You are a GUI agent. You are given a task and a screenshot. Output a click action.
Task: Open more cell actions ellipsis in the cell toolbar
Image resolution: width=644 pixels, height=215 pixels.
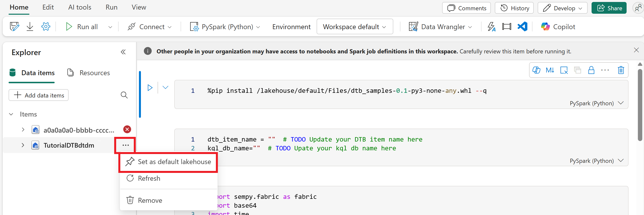click(x=605, y=70)
